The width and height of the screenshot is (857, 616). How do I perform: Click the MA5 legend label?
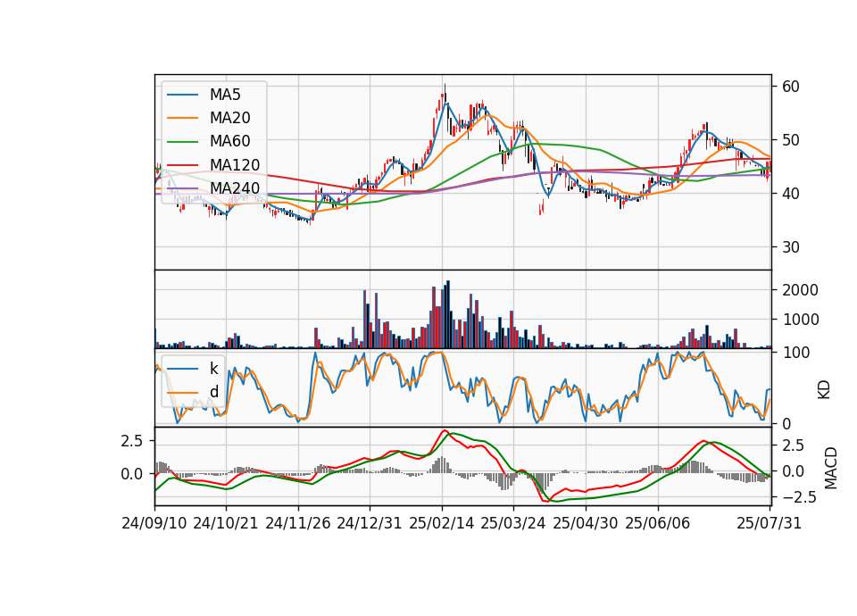click(x=225, y=95)
